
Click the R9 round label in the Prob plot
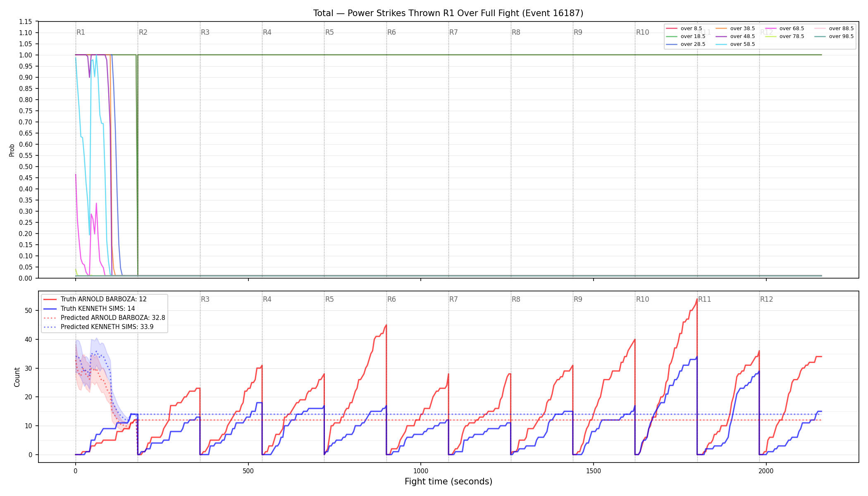(578, 32)
